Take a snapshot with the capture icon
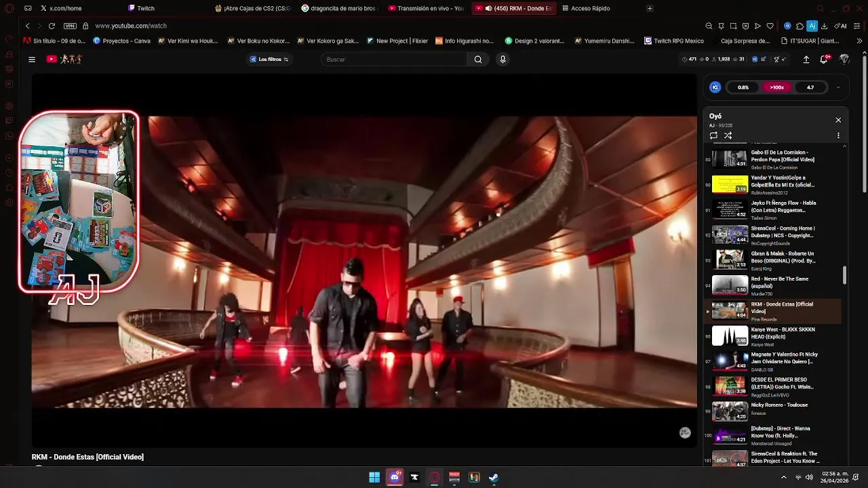The width and height of the screenshot is (868, 488). click(733, 26)
